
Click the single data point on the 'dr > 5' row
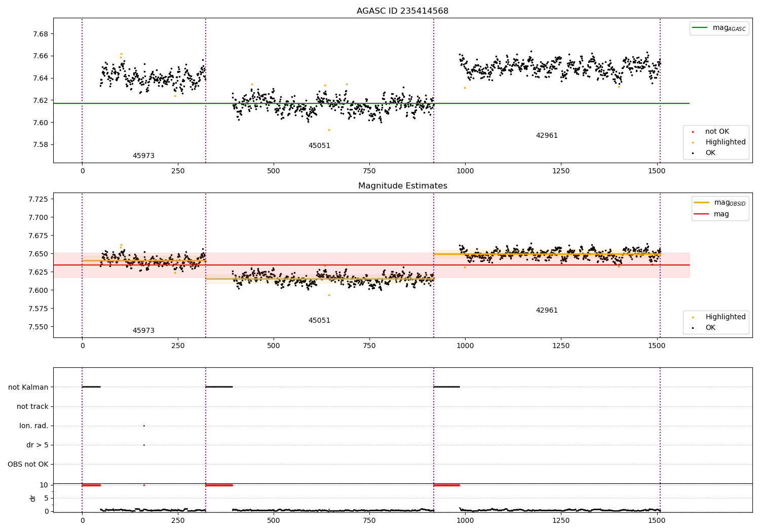pyautogui.click(x=144, y=445)
